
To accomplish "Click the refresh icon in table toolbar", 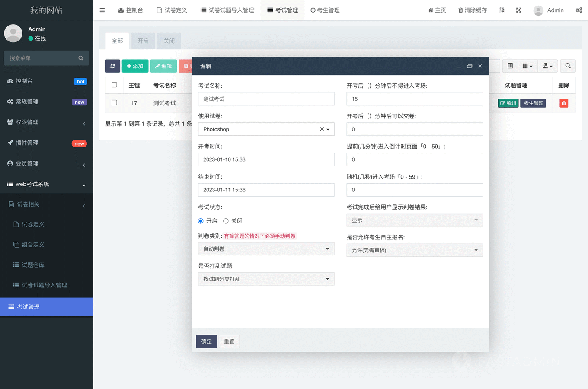I will (x=112, y=66).
